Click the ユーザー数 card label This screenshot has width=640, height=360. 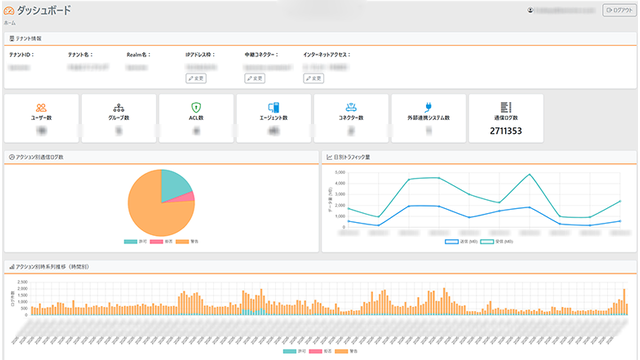(41, 118)
